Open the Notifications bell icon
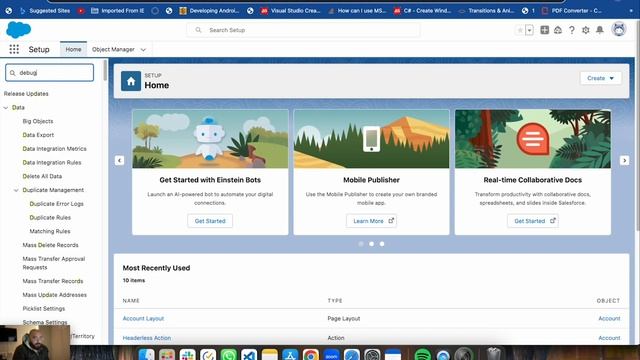This screenshot has width=640, height=360. pos(600,30)
